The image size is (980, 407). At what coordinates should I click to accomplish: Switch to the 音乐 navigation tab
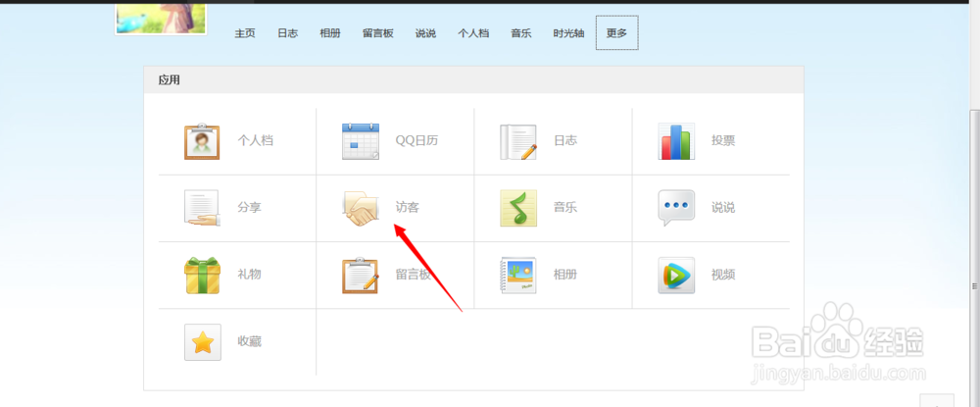[x=521, y=33]
